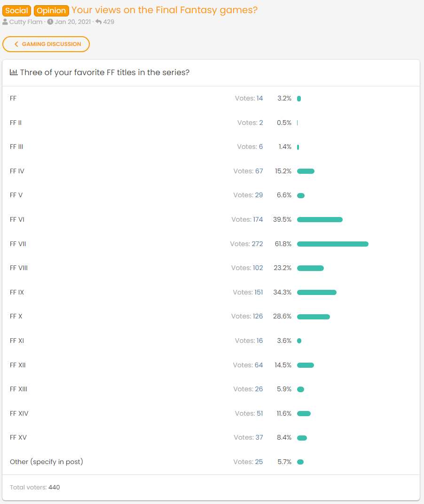424x504 pixels.
Task: Select the Opinion thread tag
Action: click(51, 10)
